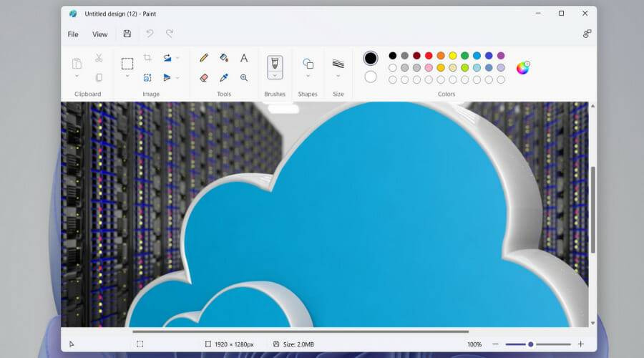
Task: Select Color 1 black foreground circle
Action: (371, 59)
